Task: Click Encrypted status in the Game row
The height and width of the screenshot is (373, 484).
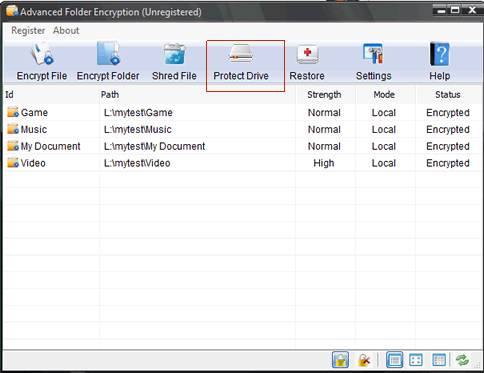Action: pos(448,113)
